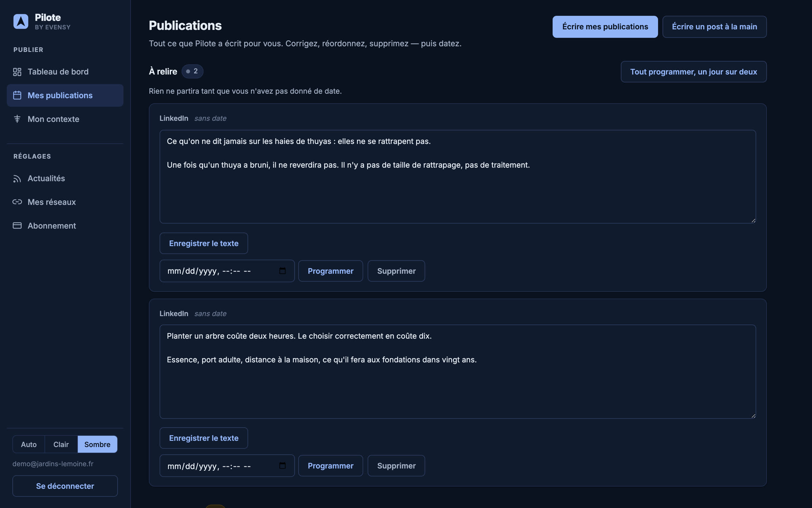Image resolution: width=812 pixels, height=508 pixels.
Task: Click 'sans date' label on thuyas post
Action: click(x=210, y=118)
